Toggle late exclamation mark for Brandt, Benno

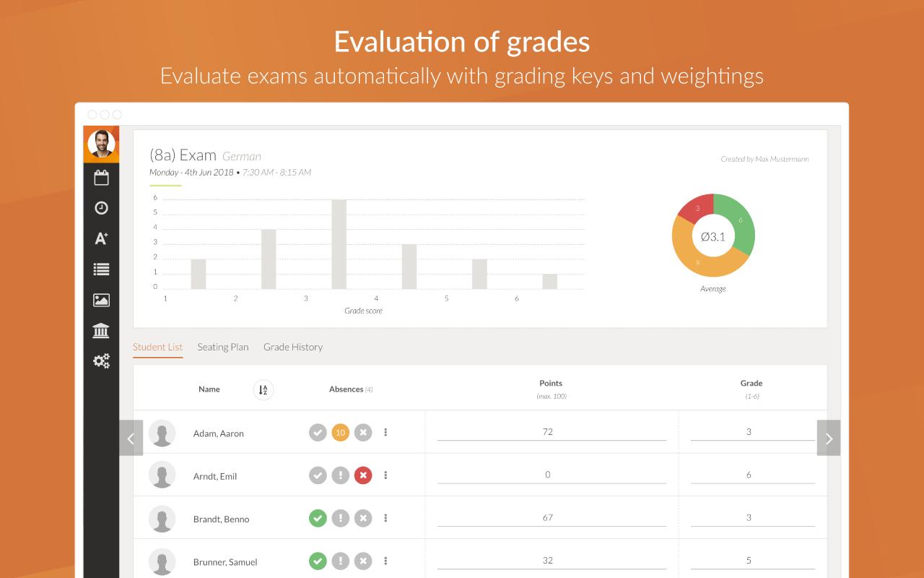point(340,518)
